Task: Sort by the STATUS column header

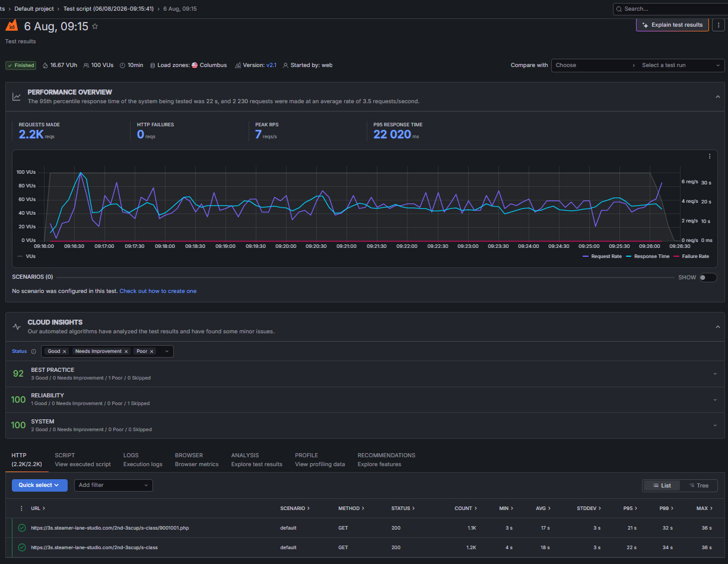Action: tap(403, 508)
